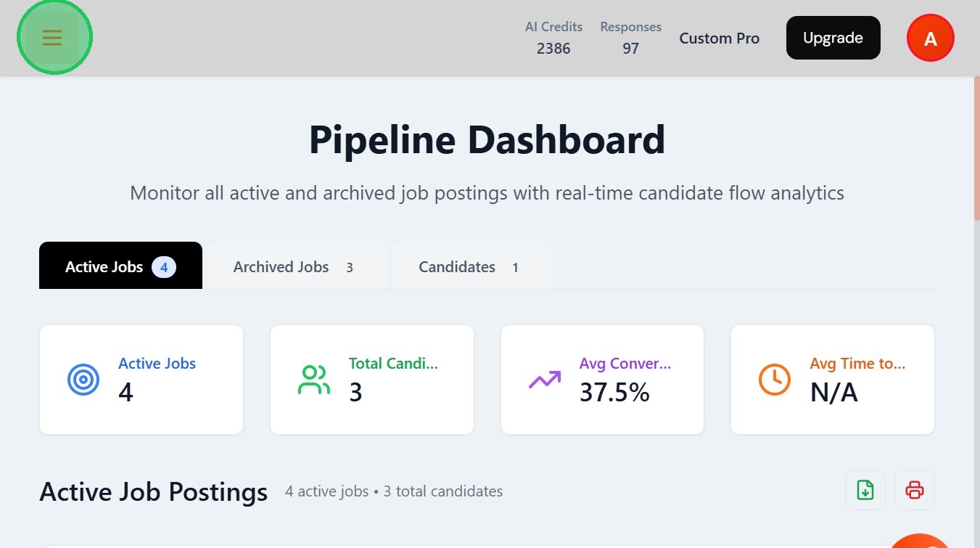Click the Custom Pro plan label
This screenshot has width=980, height=548.
(x=719, y=38)
